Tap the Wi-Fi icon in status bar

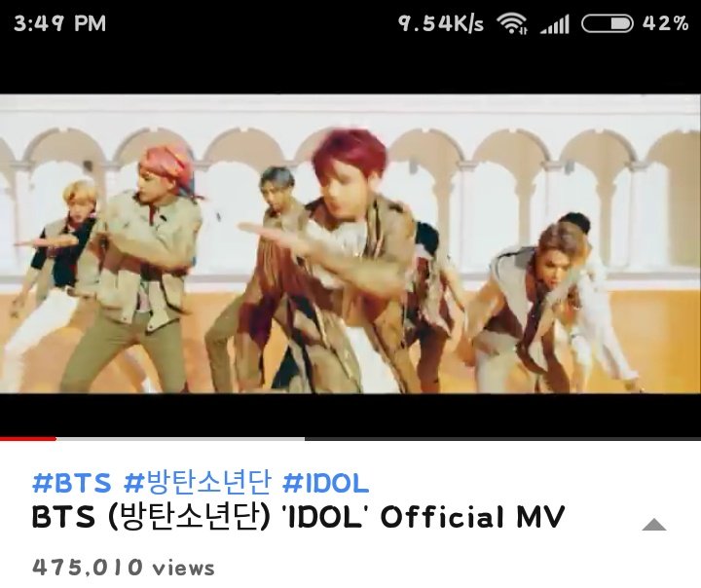(512, 23)
